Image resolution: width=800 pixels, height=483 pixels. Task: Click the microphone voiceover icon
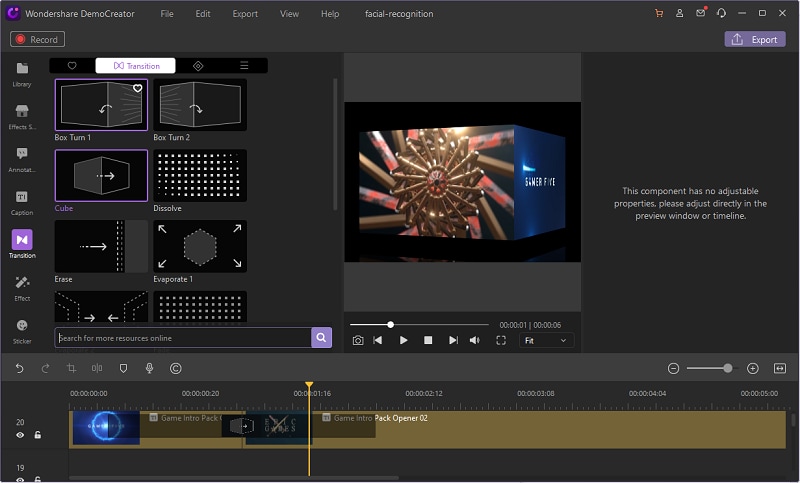click(149, 368)
